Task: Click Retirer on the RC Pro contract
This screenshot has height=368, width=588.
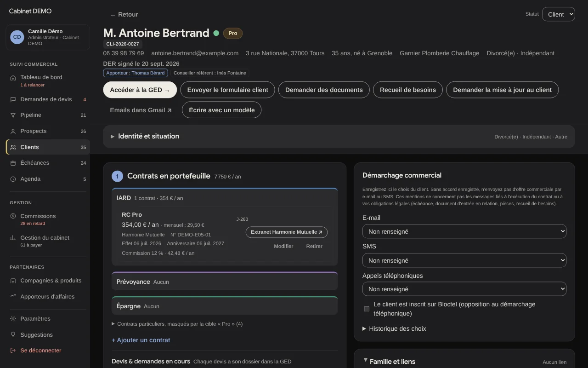Action: (x=314, y=246)
